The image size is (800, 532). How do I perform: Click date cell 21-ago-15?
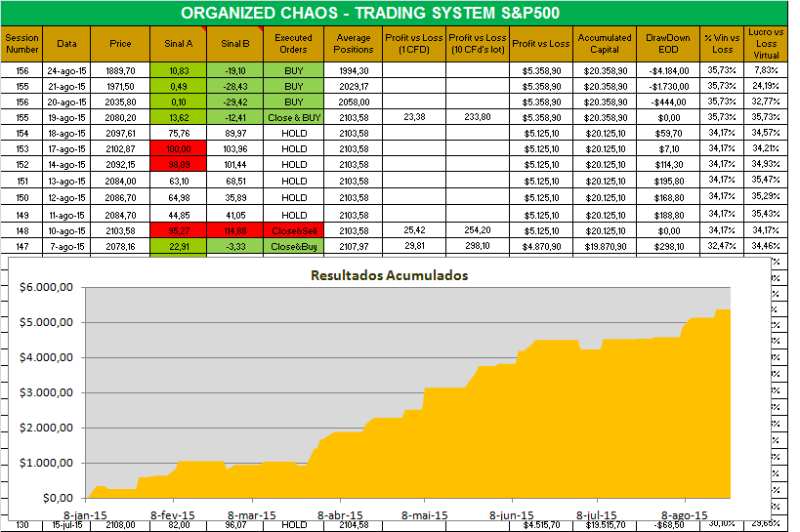(66, 86)
